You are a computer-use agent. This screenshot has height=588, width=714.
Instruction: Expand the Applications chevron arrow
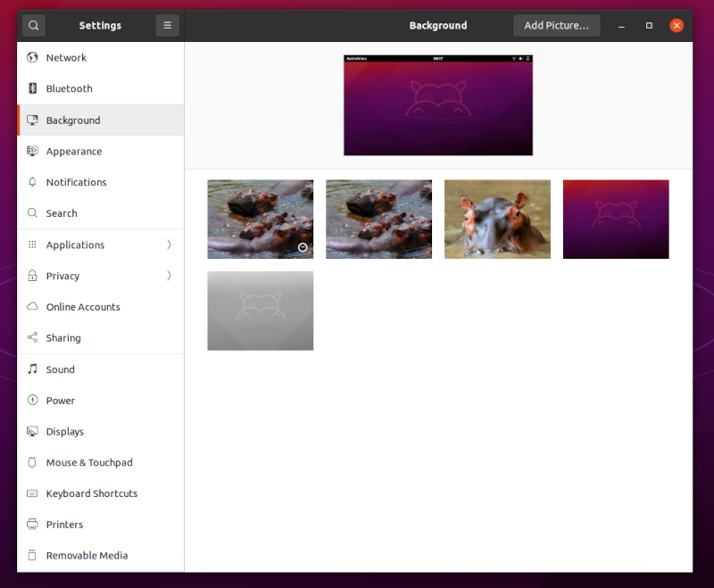(x=169, y=244)
